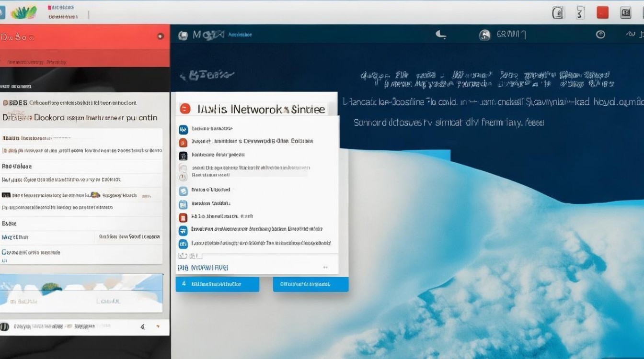Click the bracketed number 3 toolbar icon
This screenshot has height=359, width=644.
tap(580, 12)
